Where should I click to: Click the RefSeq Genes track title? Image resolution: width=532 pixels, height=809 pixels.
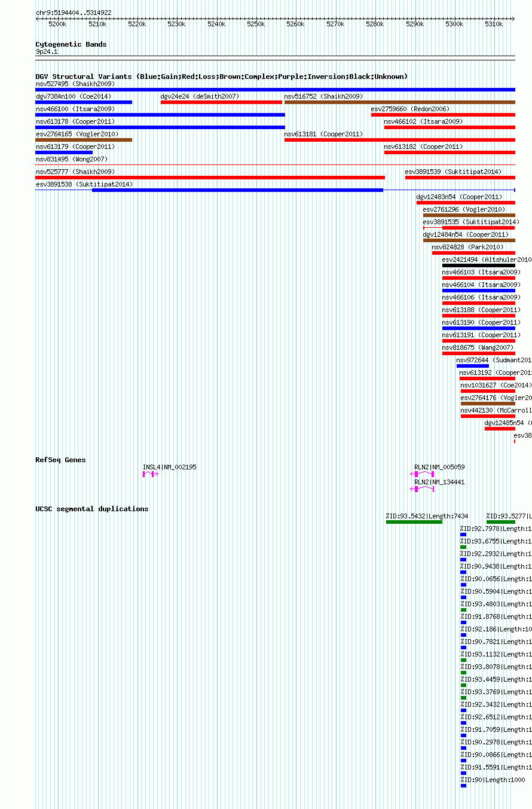click(x=60, y=460)
